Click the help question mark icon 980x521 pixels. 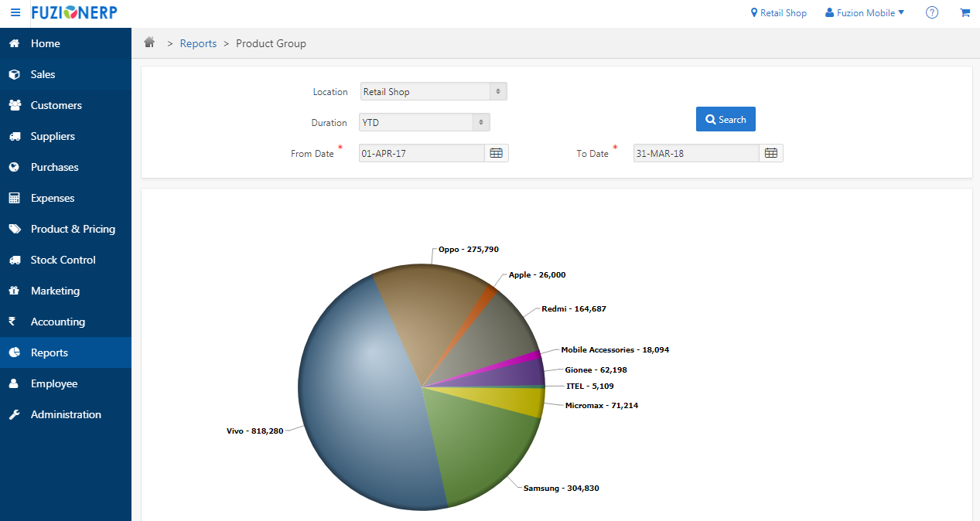pos(932,13)
